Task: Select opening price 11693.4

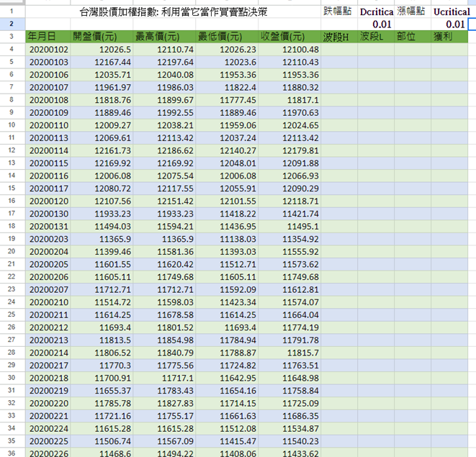Action: tap(102, 327)
